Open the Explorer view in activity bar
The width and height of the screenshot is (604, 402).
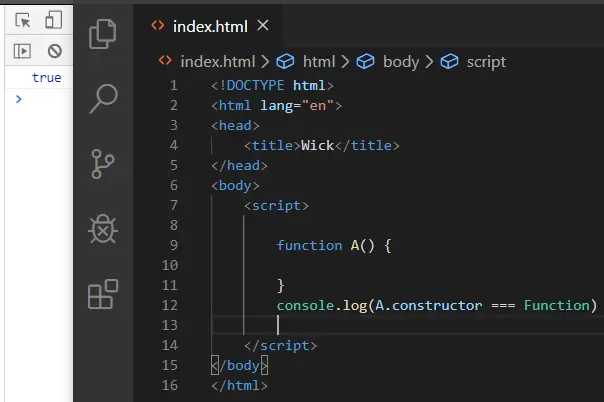[102, 34]
